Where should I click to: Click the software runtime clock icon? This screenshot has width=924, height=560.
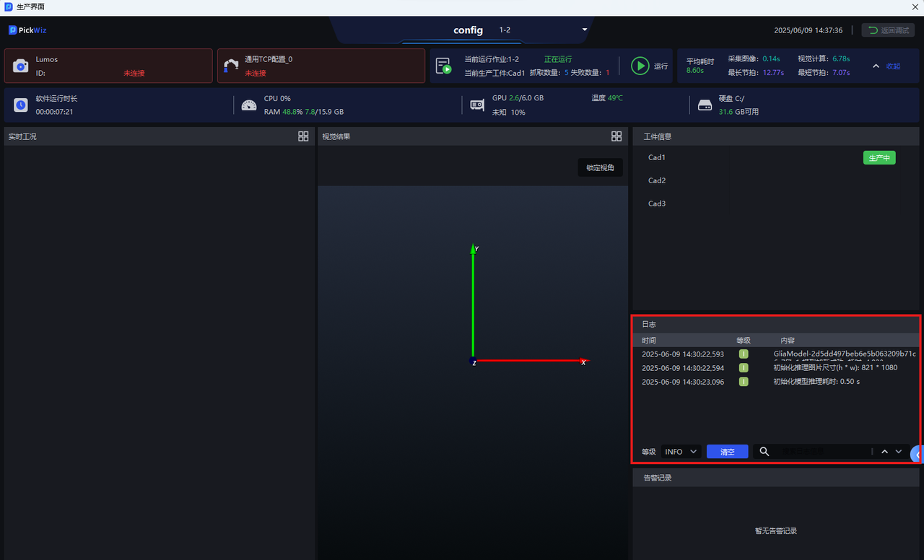[x=21, y=105]
